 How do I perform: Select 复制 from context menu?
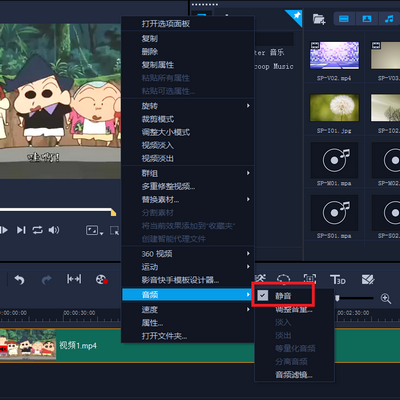[150, 38]
